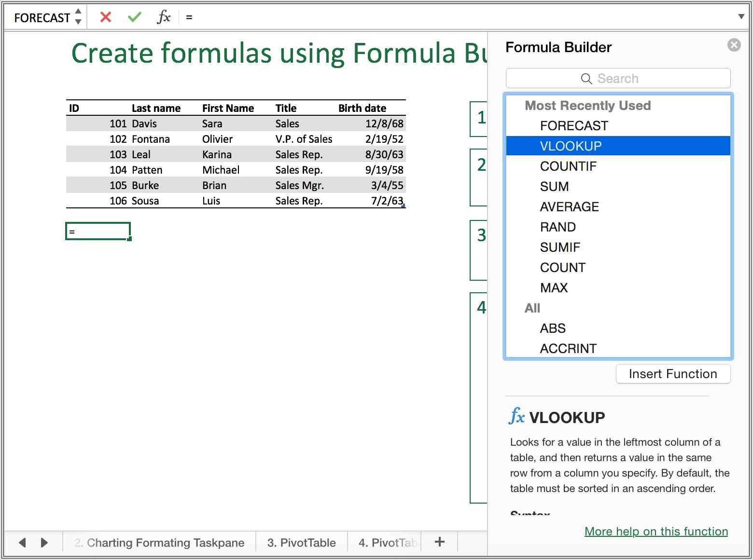Expand the formula bar with the dropdown arrow
This screenshot has width=753, height=560.
(x=741, y=17)
